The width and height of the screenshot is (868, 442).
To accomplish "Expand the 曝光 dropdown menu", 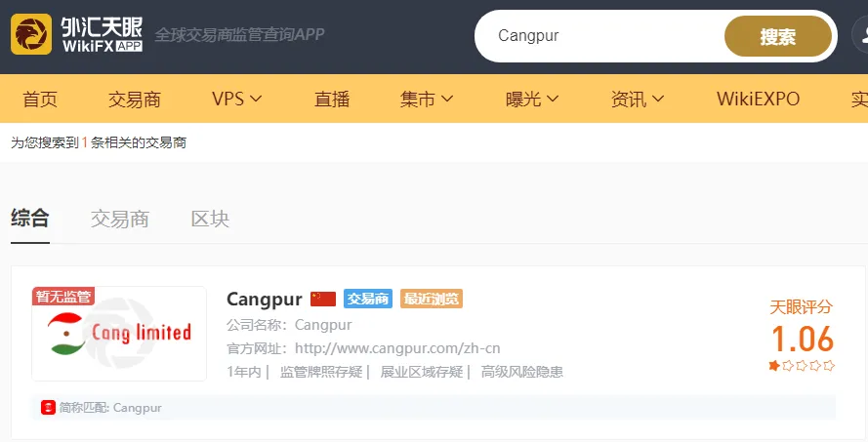I will [532, 99].
